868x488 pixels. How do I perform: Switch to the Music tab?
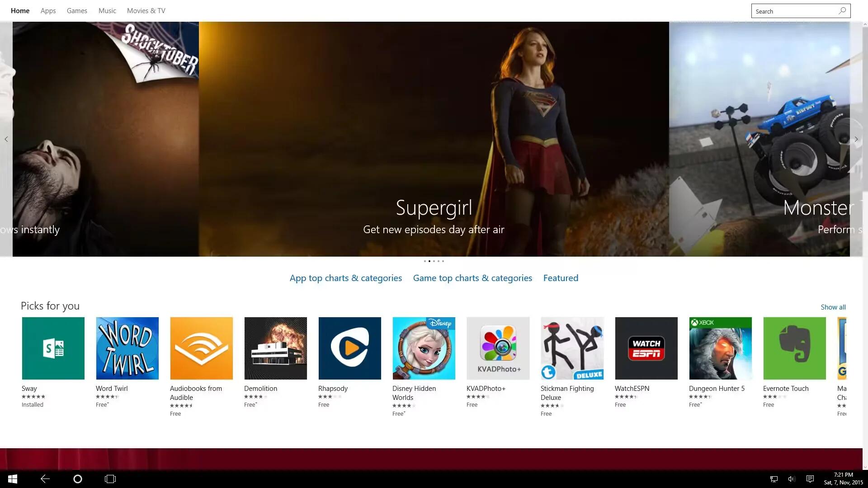(107, 11)
